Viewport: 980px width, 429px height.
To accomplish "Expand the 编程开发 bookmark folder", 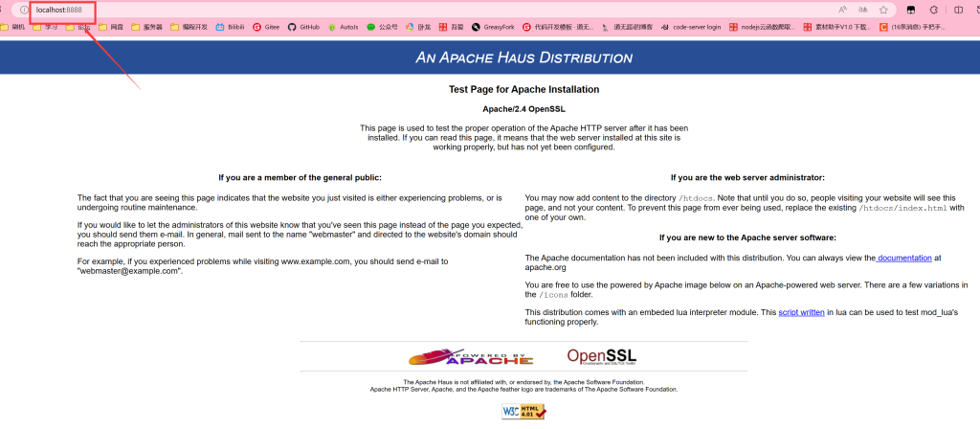I will tap(189, 28).
